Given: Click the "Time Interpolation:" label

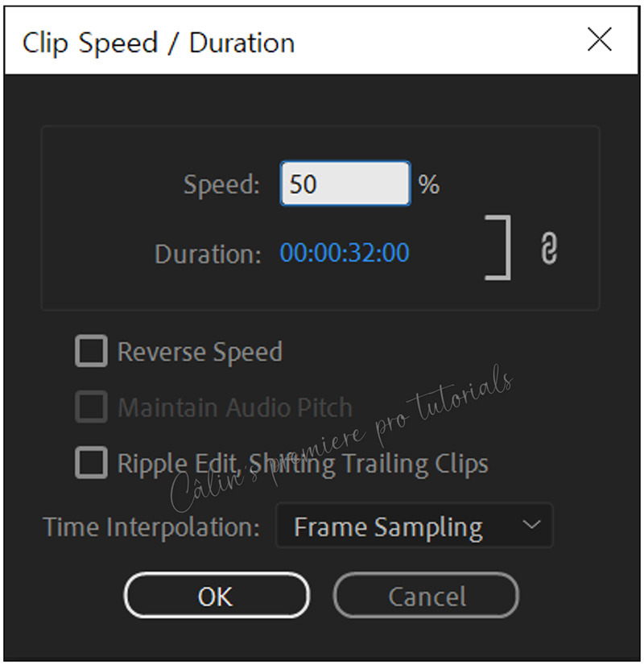Looking at the screenshot, I should (x=151, y=527).
